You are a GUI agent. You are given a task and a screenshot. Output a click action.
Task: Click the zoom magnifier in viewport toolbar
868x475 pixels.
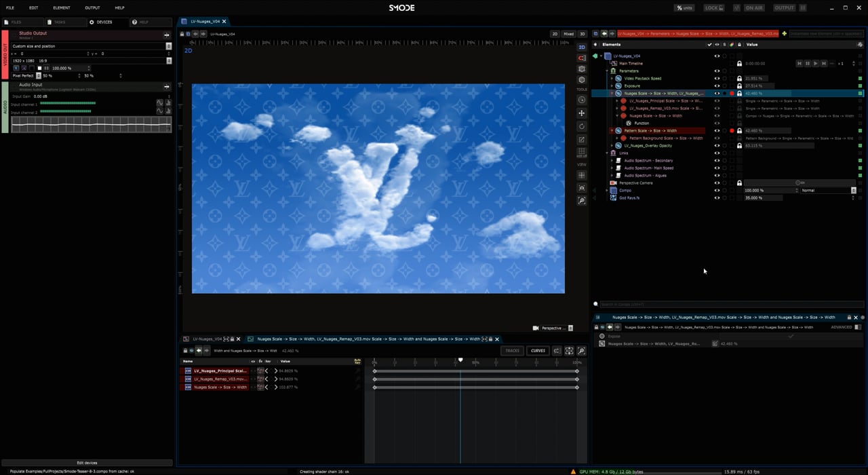pyautogui.click(x=582, y=201)
